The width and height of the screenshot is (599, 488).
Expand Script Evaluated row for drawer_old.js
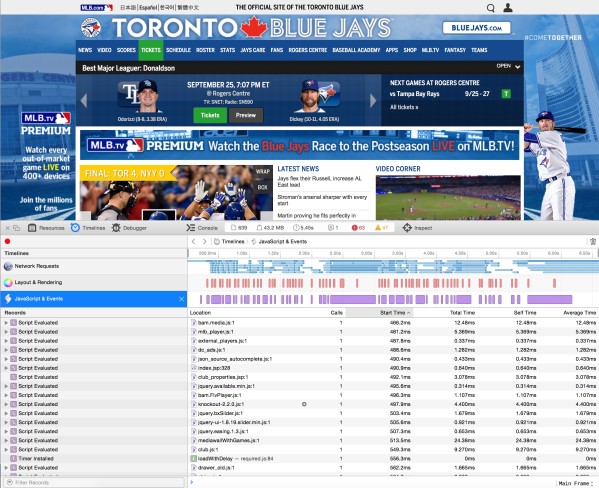6,468
